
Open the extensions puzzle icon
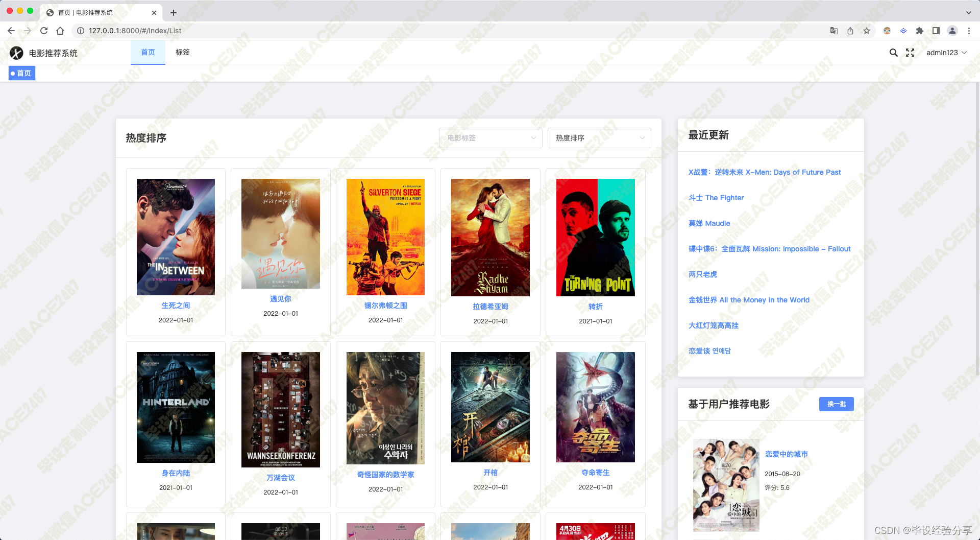(x=920, y=31)
